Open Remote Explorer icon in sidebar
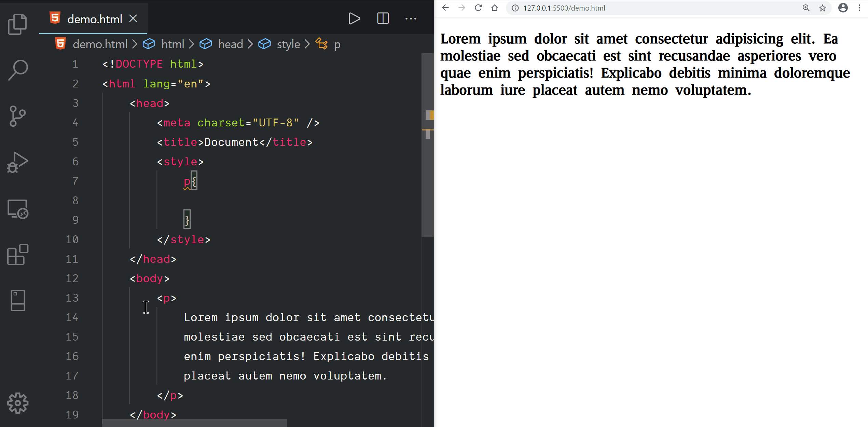The width and height of the screenshot is (868, 427). (17, 209)
